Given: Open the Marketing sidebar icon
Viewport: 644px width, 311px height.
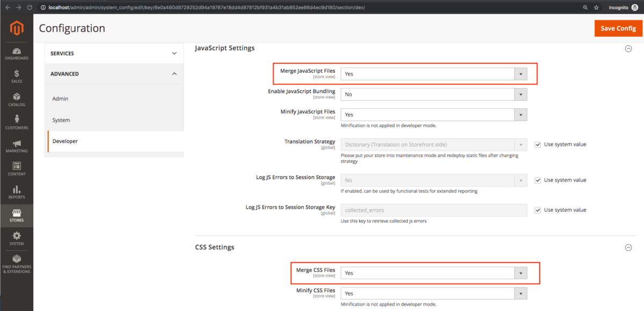Looking at the screenshot, I should click(17, 144).
